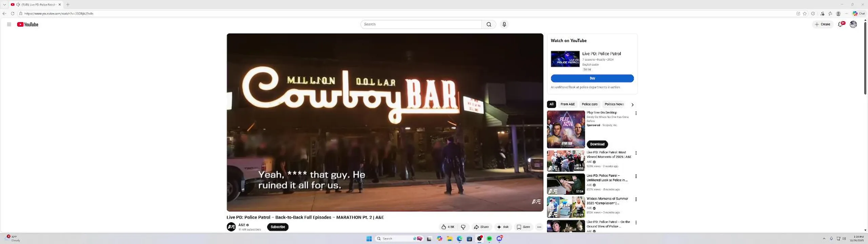Open options menu for Play Free On Desktop ad
This screenshot has width=868, height=244.
pos(636,113)
